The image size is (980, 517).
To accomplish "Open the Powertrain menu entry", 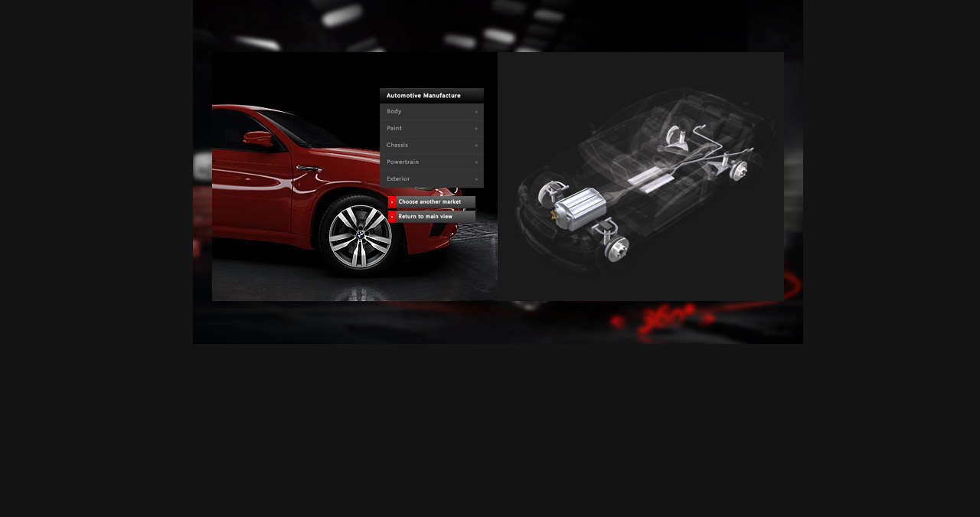I will click(x=431, y=162).
